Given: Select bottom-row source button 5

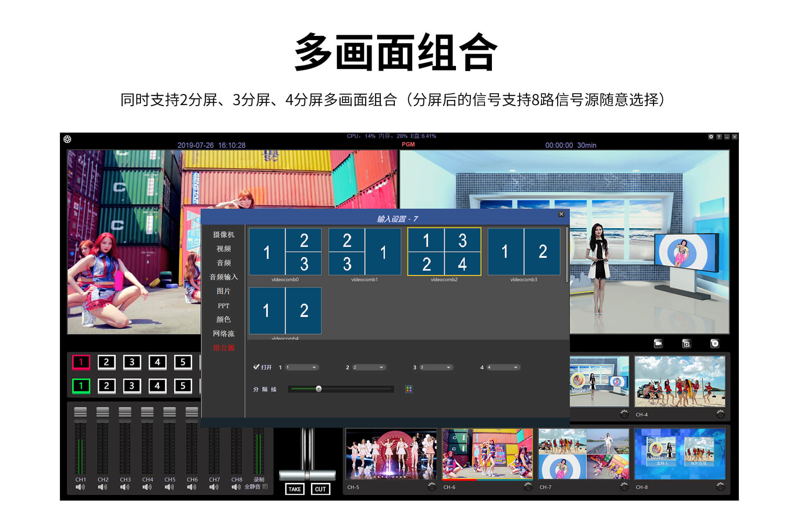Looking at the screenshot, I should [x=183, y=386].
